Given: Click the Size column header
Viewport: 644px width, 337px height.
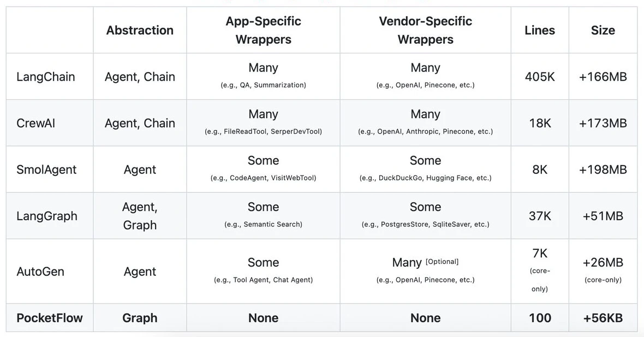Looking at the screenshot, I should click(603, 30).
